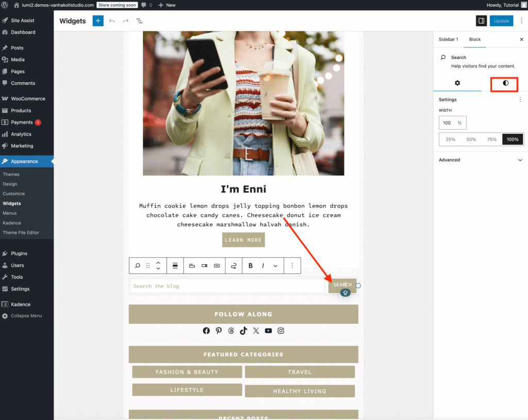Open the List View in top toolbar
The height and width of the screenshot is (420, 528).
[139, 21]
